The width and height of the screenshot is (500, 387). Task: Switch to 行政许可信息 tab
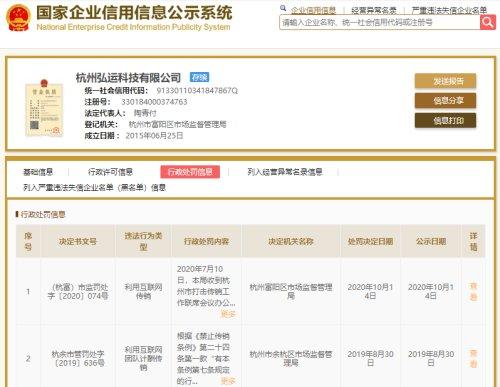click(110, 172)
